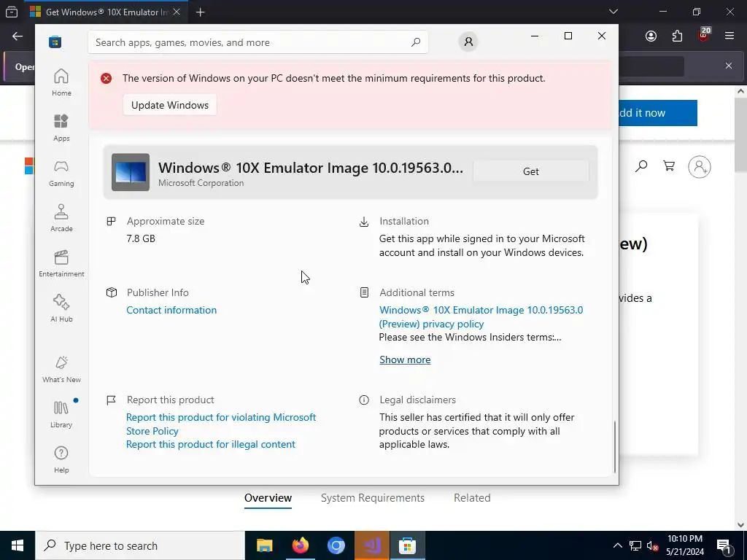This screenshot has width=747, height=560.
Task: Switch to Related tab on web page
Action: click(472, 498)
